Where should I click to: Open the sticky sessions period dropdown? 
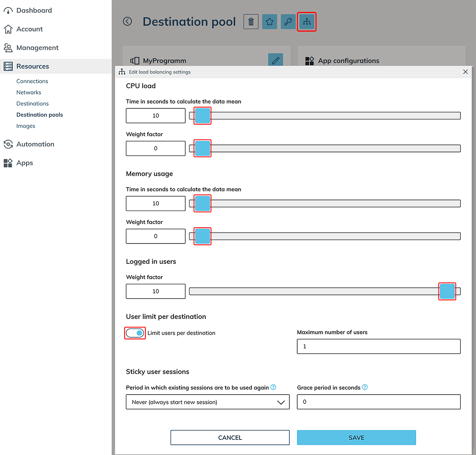coord(208,402)
